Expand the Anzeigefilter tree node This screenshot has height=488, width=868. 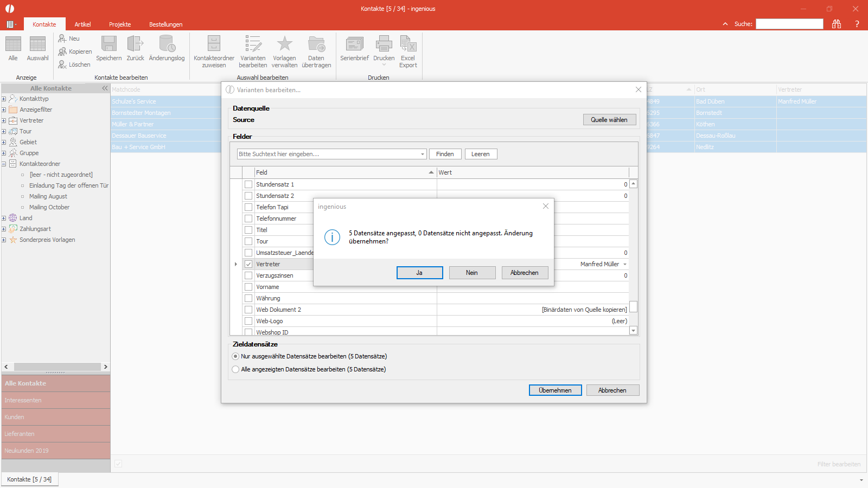pyautogui.click(x=4, y=110)
